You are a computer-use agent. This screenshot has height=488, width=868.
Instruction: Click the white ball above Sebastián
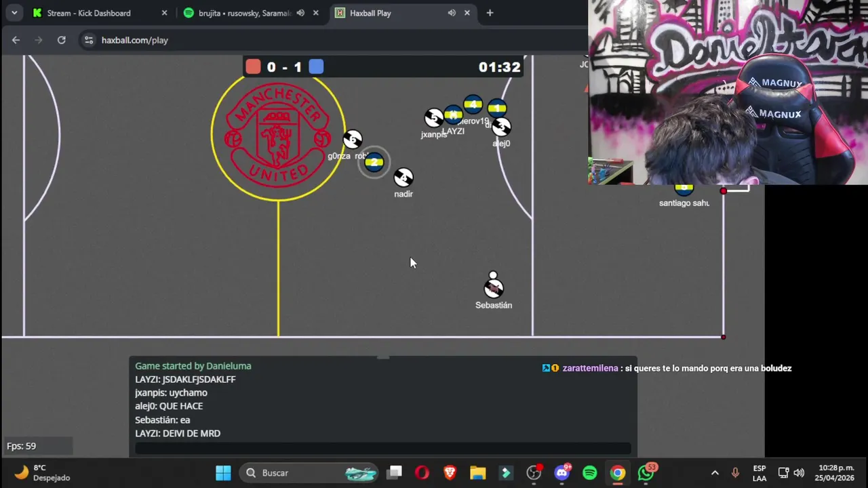(493, 275)
